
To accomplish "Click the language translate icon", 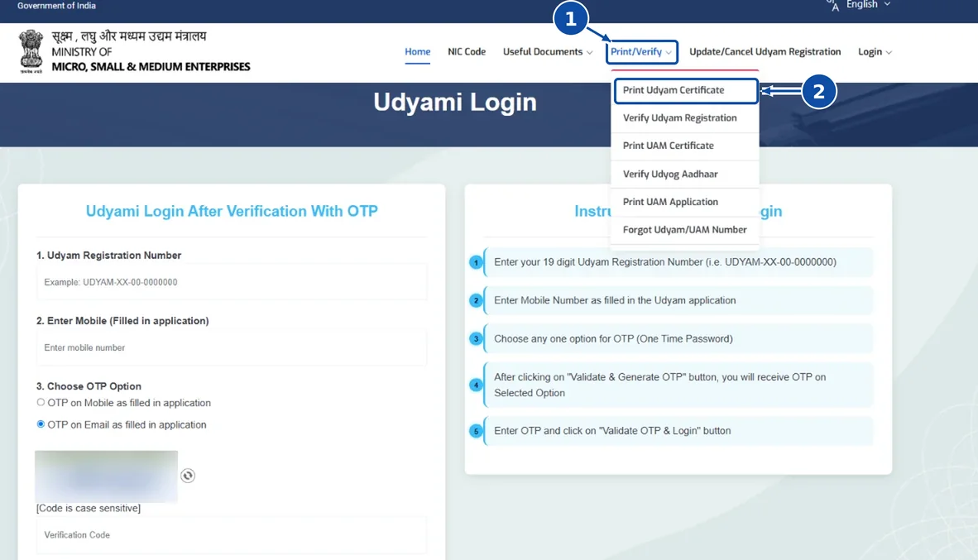I will click(x=832, y=6).
